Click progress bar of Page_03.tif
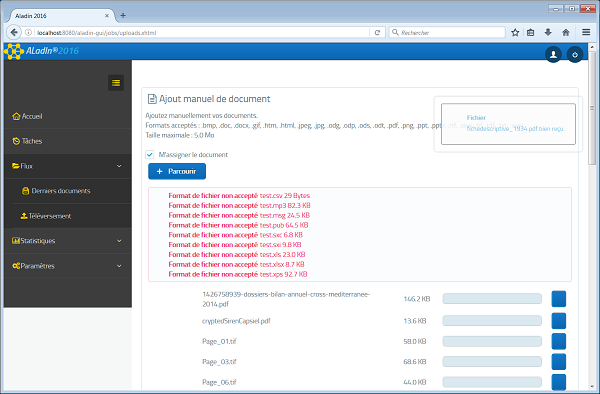The width and height of the screenshot is (600, 394). [492, 361]
